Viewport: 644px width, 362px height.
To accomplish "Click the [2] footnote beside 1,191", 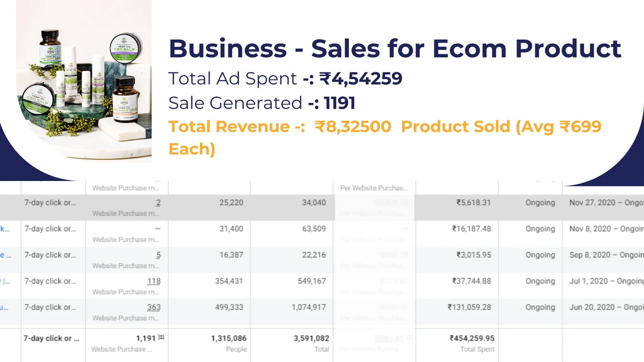I will (x=161, y=337).
